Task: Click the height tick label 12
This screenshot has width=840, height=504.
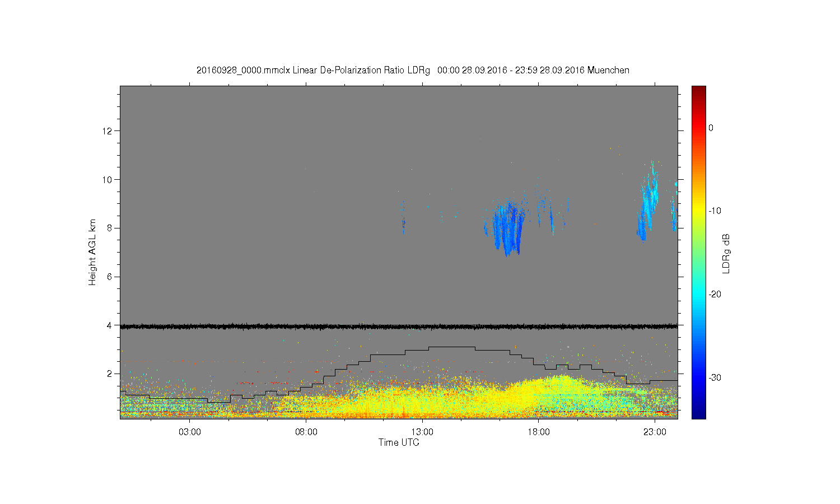Action: [108, 131]
